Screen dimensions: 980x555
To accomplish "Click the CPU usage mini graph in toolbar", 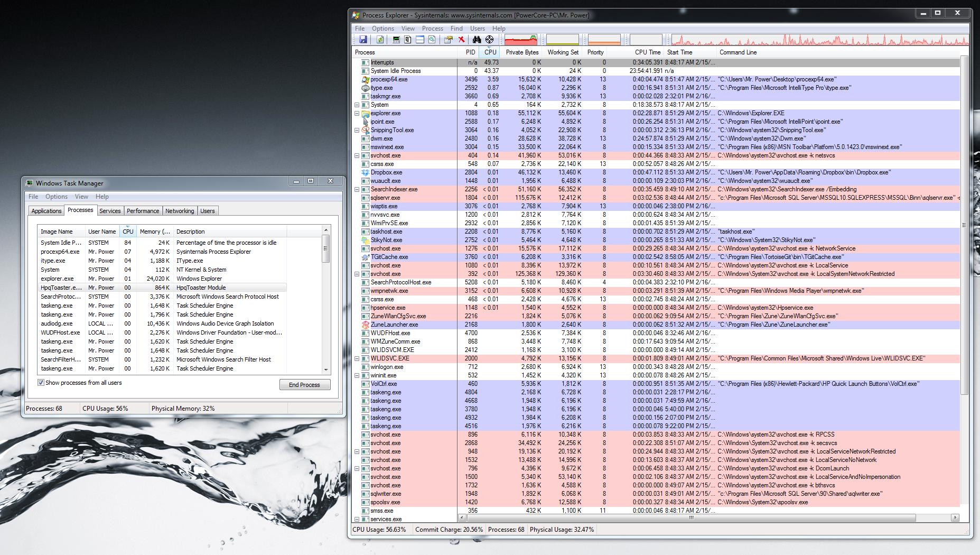I will coord(521,40).
